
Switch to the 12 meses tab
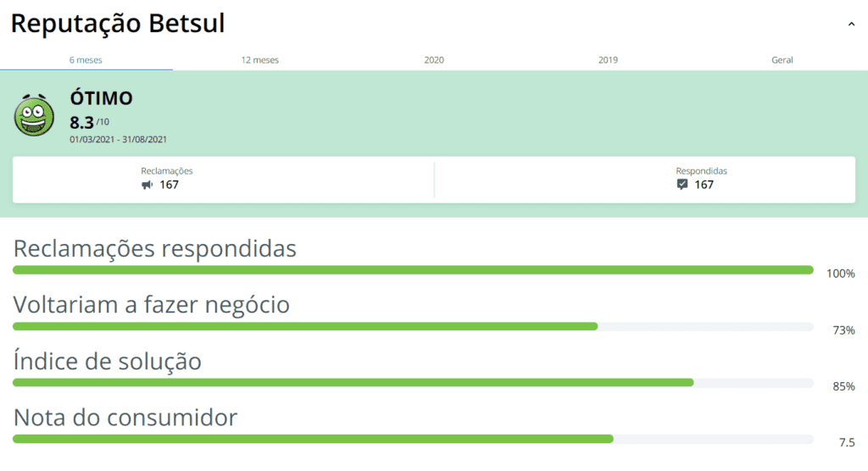coord(259,60)
